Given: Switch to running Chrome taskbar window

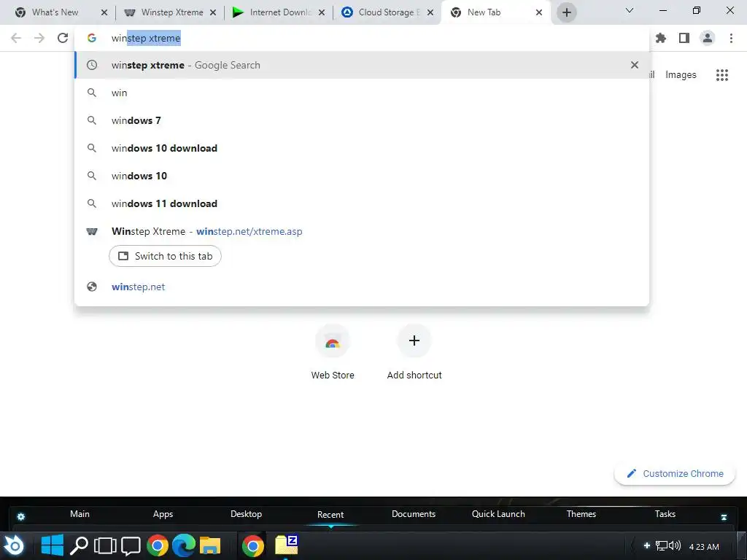Looking at the screenshot, I should (252, 545).
